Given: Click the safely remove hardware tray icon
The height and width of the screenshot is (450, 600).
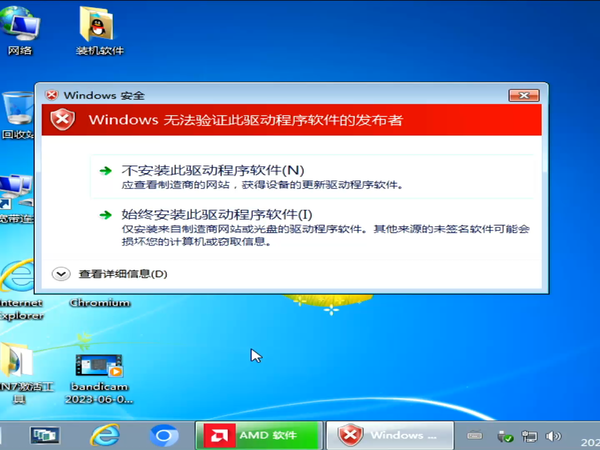Looking at the screenshot, I should point(505,436).
